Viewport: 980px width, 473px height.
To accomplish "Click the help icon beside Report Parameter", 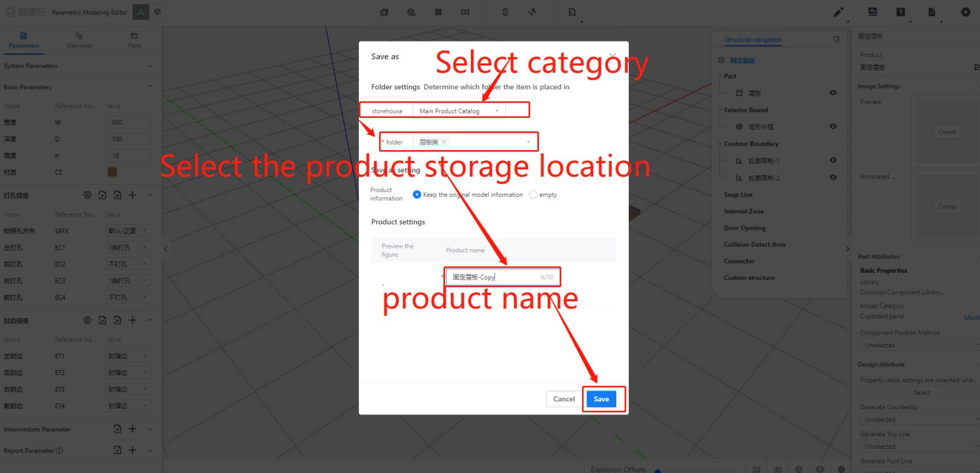I will pos(60,451).
